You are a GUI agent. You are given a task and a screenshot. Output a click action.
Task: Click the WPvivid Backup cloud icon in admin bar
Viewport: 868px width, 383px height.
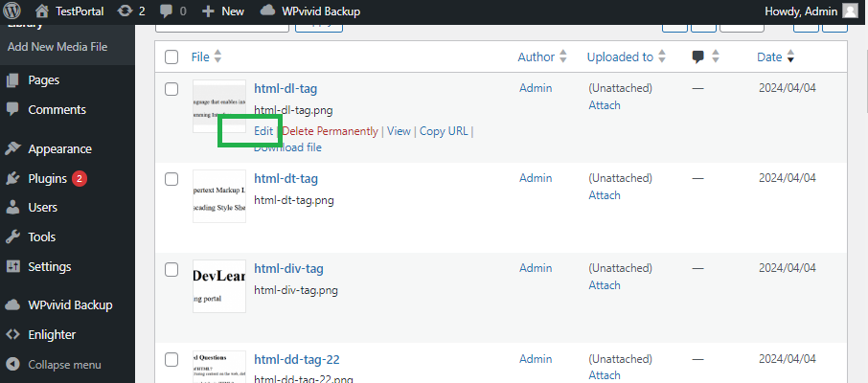tap(267, 11)
